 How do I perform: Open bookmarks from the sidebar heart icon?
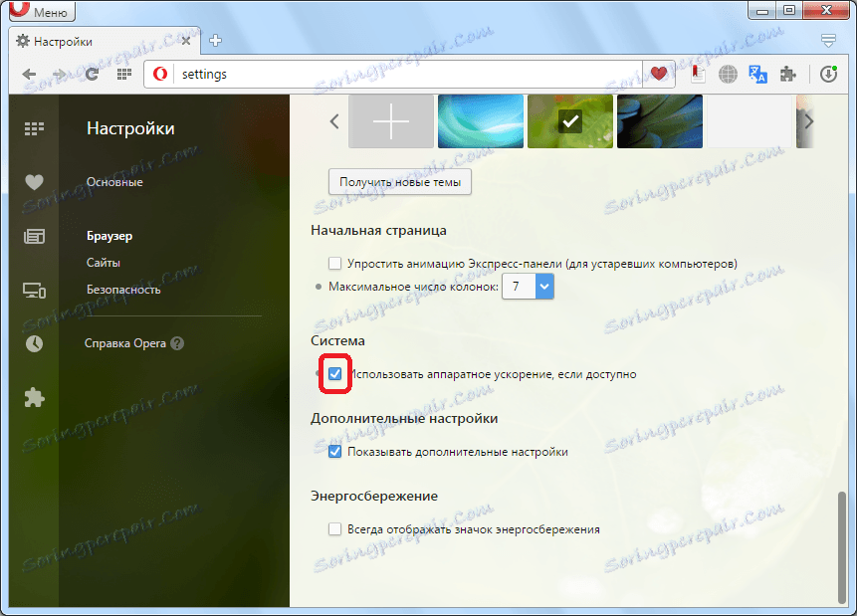coord(34,182)
